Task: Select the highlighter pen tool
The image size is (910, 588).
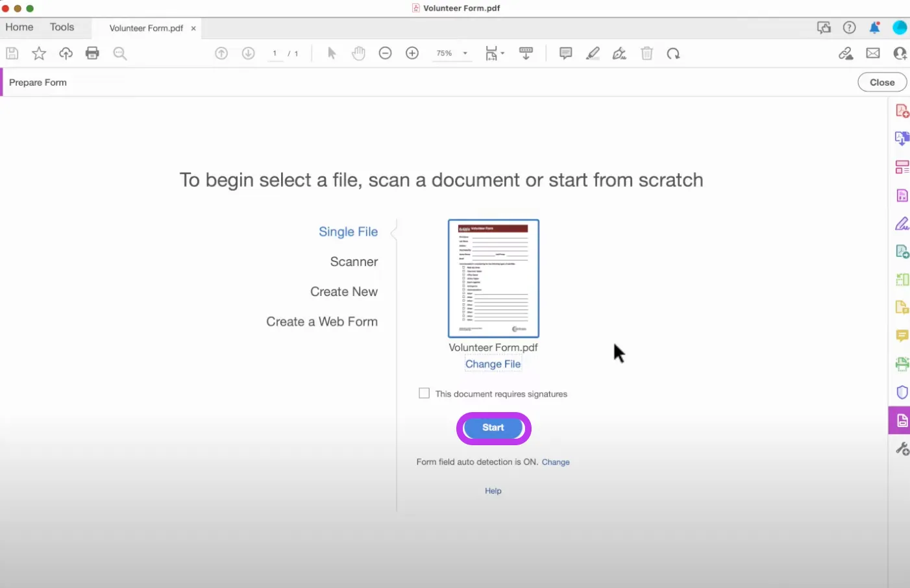Action: [x=593, y=53]
